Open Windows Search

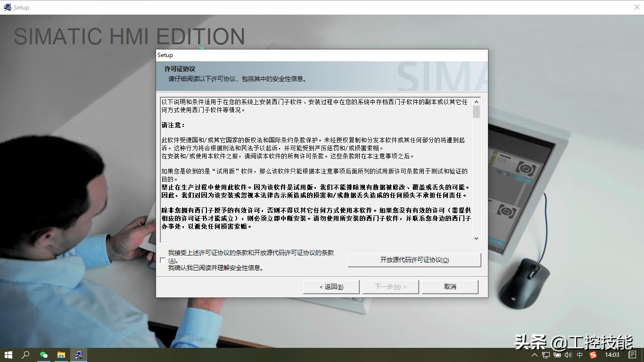[x=26, y=355]
